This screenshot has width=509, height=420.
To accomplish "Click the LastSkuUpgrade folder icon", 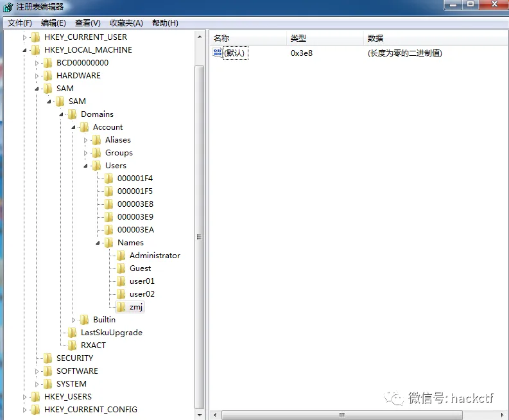I will tap(72, 333).
